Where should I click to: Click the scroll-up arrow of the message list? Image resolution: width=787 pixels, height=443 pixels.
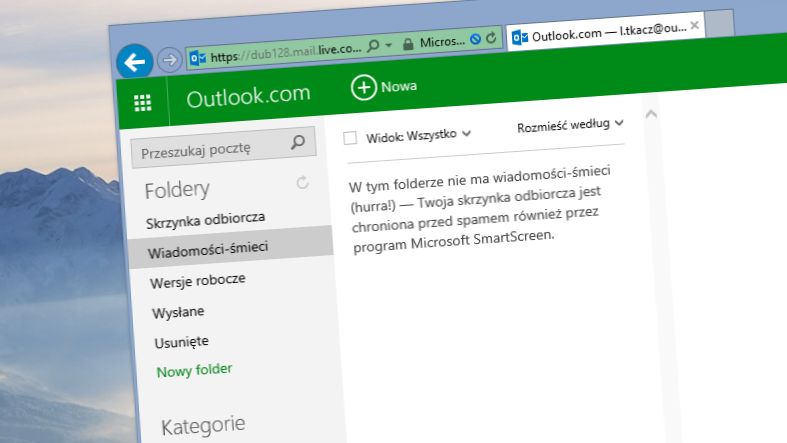click(x=651, y=114)
